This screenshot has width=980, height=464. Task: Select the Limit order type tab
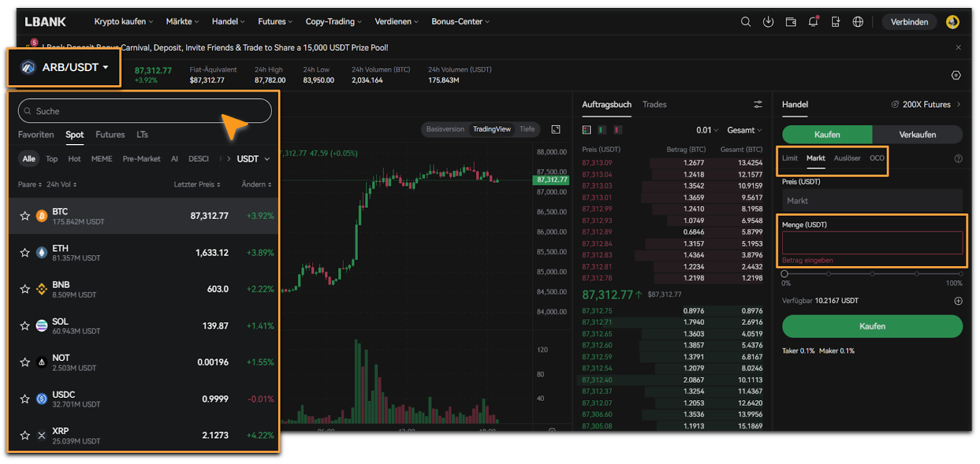click(790, 158)
